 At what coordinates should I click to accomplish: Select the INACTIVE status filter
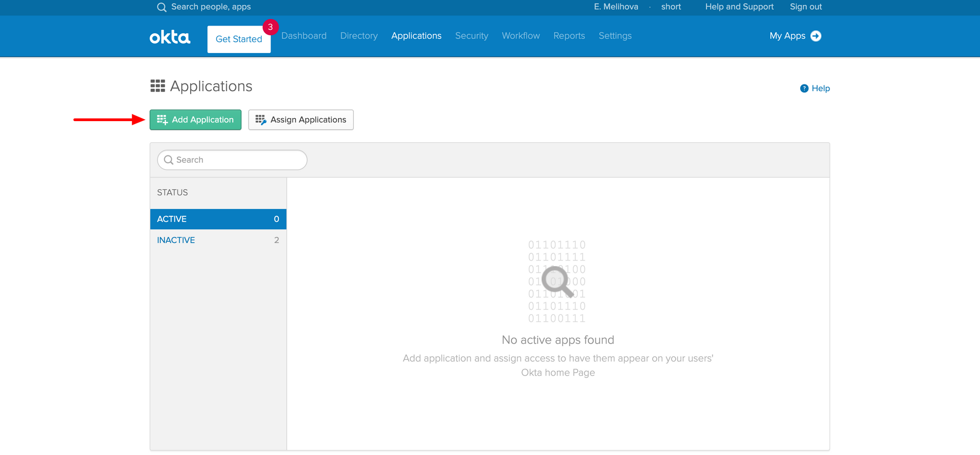218,240
